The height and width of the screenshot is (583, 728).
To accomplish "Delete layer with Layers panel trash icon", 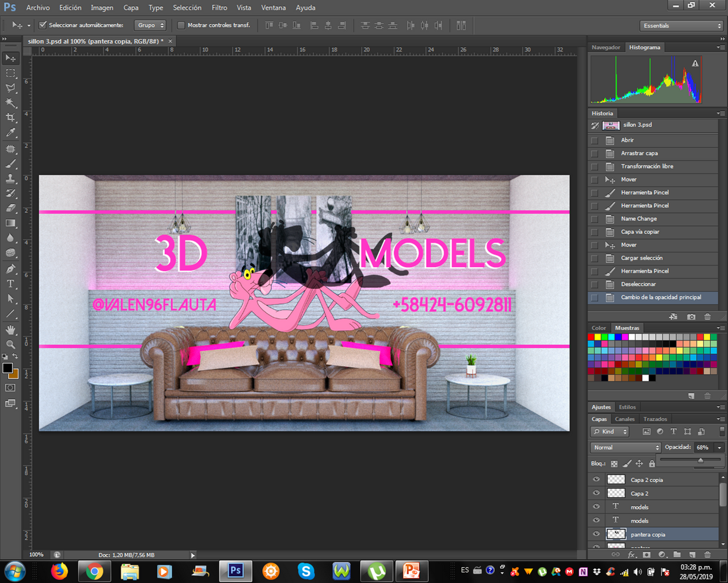I will [x=708, y=555].
